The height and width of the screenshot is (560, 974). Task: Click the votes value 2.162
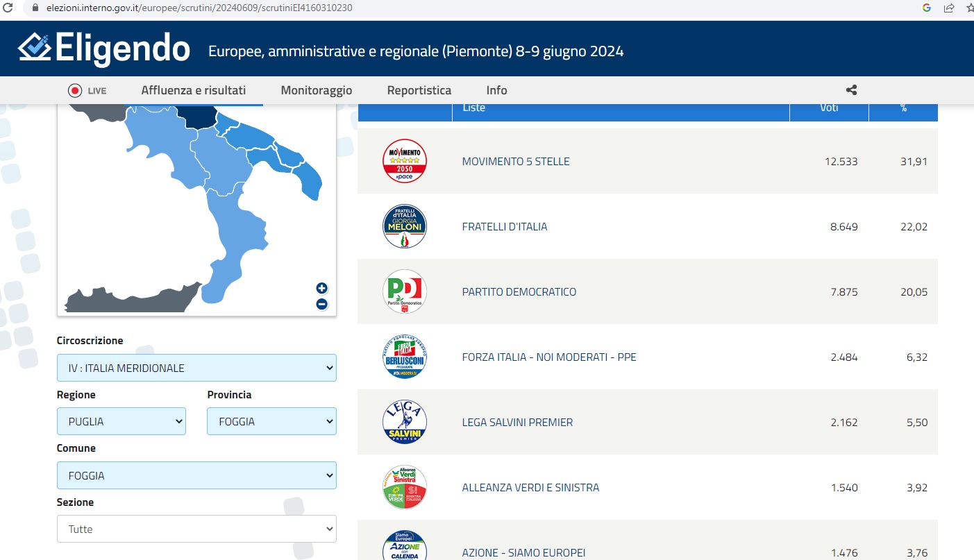coord(844,422)
